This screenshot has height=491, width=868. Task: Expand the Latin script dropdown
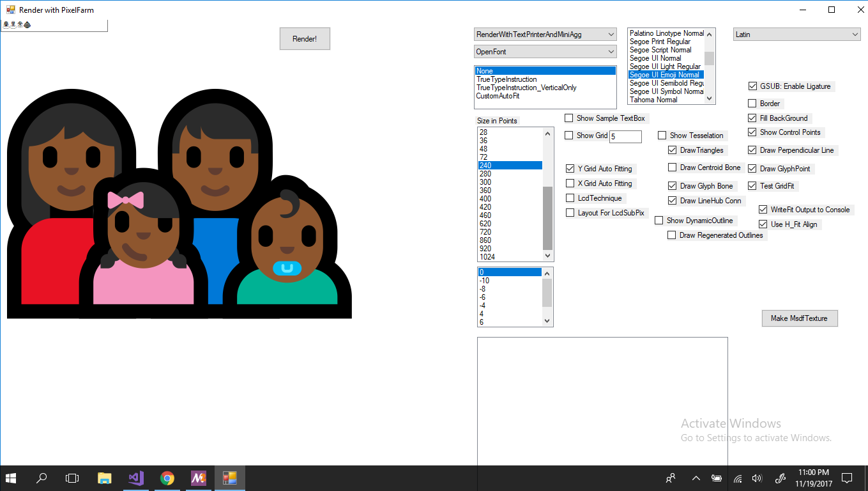click(797, 34)
